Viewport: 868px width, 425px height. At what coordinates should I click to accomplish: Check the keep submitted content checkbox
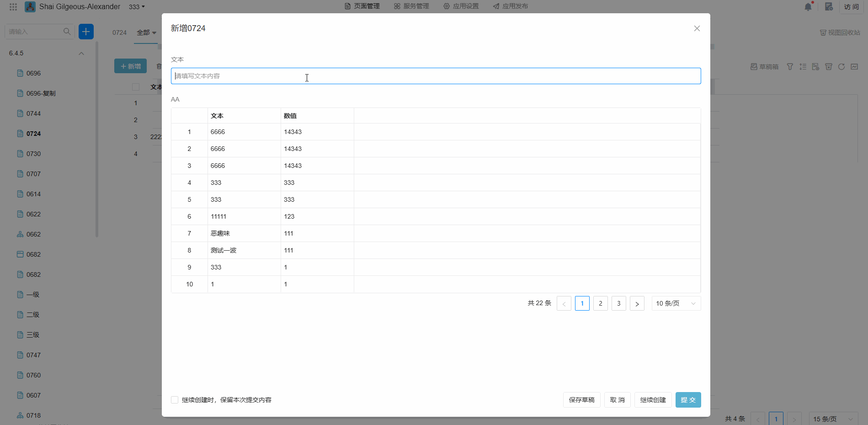coord(175,400)
